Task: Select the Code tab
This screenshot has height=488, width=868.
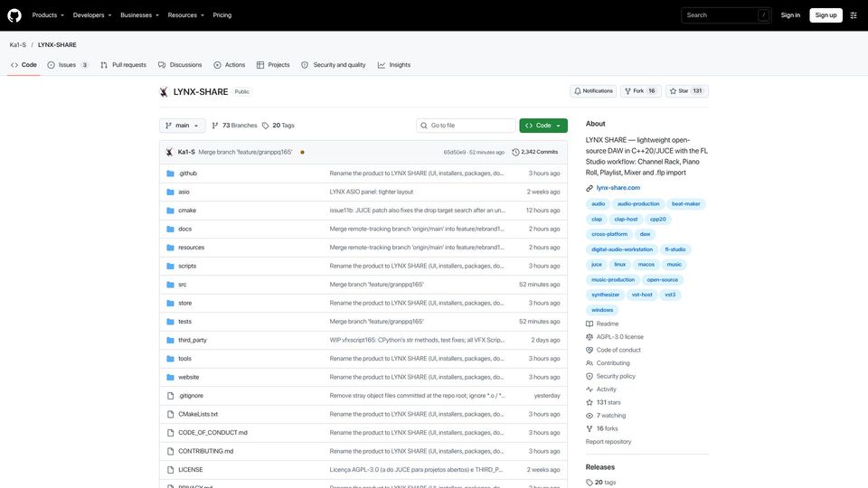Action: coord(24,65)
